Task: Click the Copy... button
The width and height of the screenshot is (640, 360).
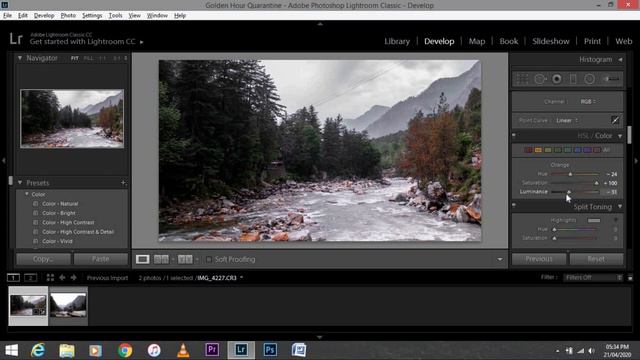Action: point(43,259)
